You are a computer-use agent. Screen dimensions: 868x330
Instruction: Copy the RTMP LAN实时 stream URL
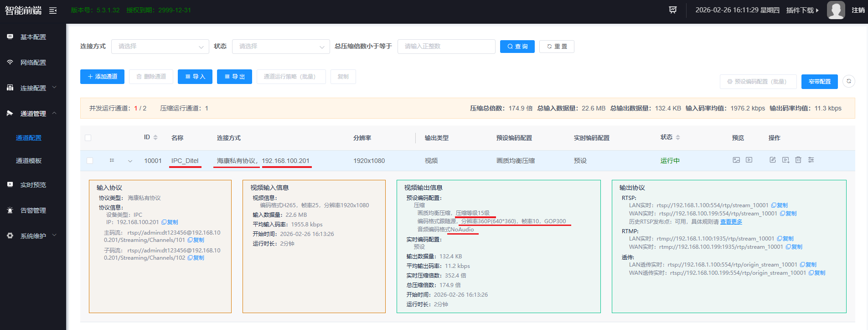[x=785, y=239]
